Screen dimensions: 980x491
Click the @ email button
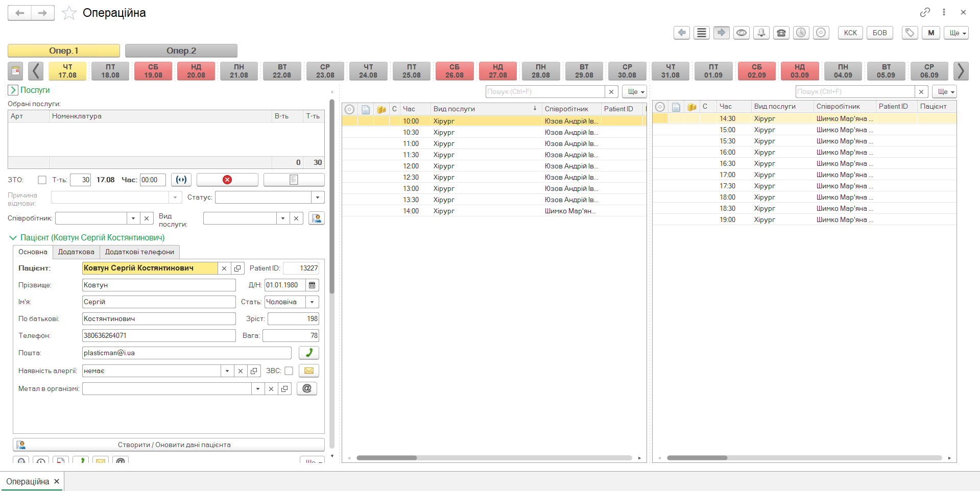[307, 388]
